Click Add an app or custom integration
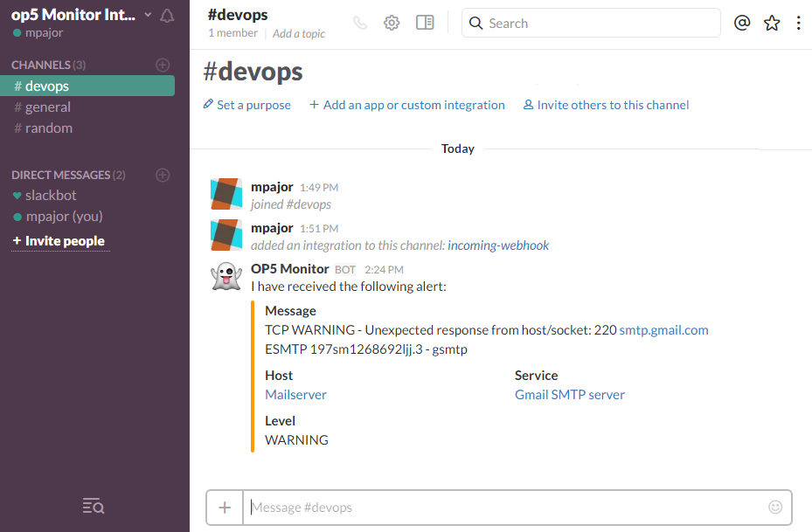Screen dimensions: 812x532 (407, 105)
